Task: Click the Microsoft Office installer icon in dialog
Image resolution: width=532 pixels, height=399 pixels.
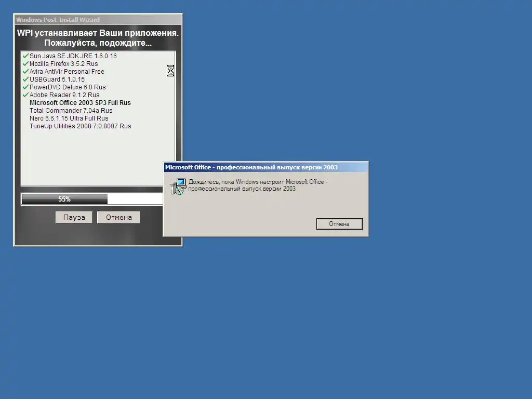Action: point(179,187)
